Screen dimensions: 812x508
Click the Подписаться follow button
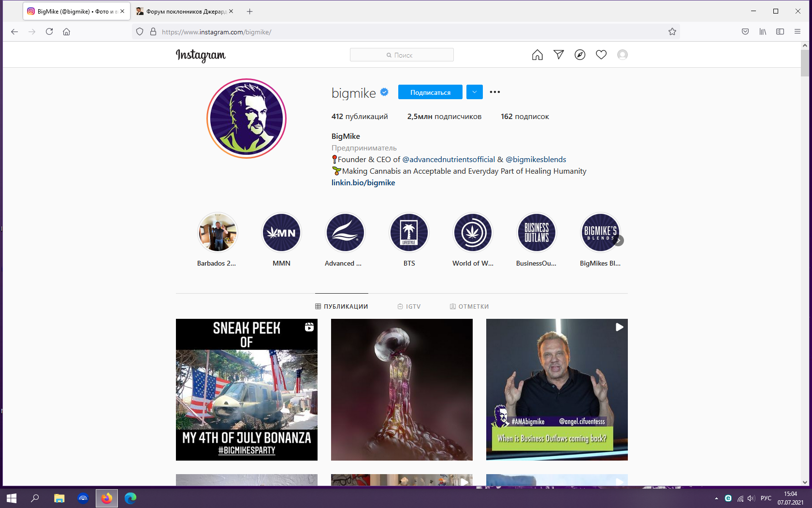pos(430,92)
